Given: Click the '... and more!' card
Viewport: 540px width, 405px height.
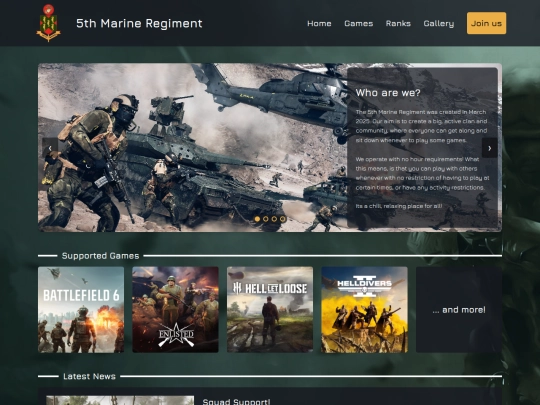Looking at the screenshot, I should click(459, 310).
